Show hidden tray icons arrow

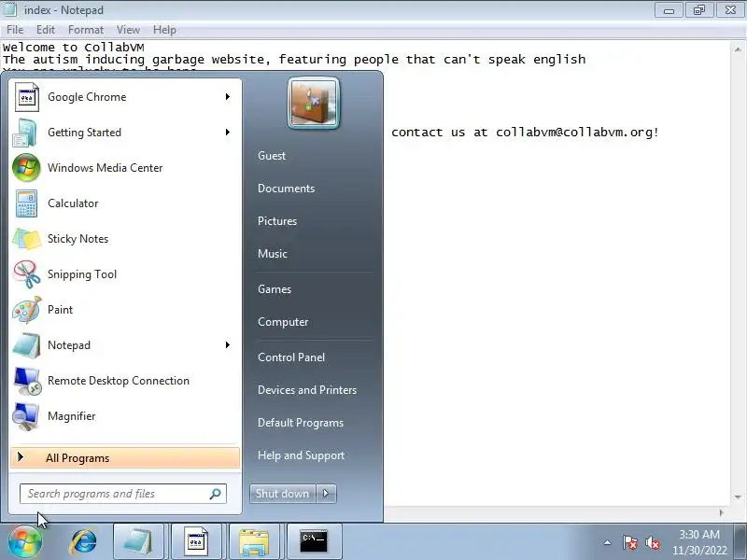608,542
